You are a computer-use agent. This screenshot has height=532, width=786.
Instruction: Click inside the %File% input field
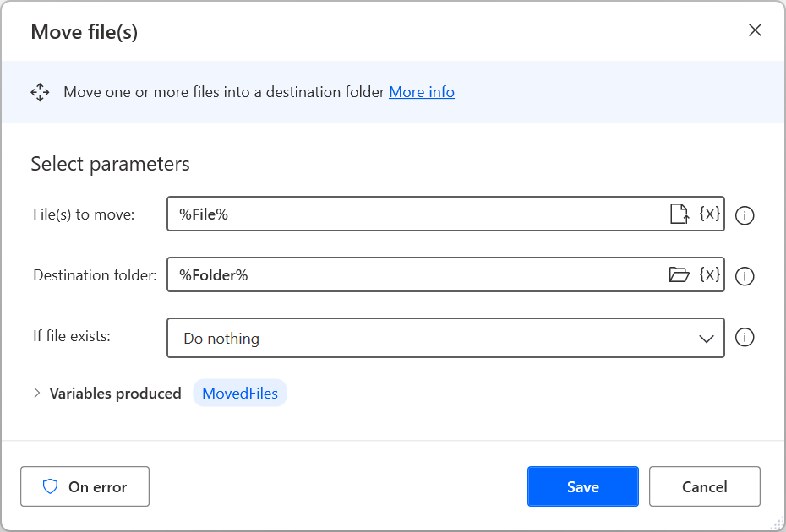(x=380, y=214)
